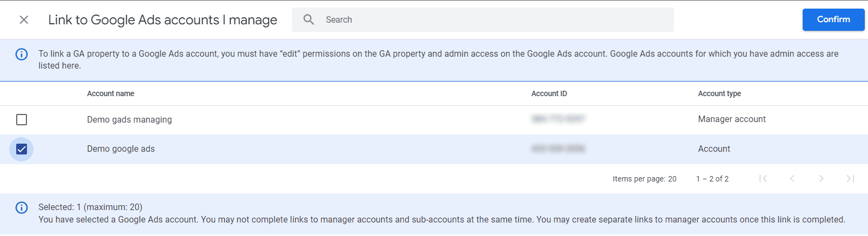The image size is (868, 236).
Task: Sort by the Account type column header
Action: click(x=719, y=93)
